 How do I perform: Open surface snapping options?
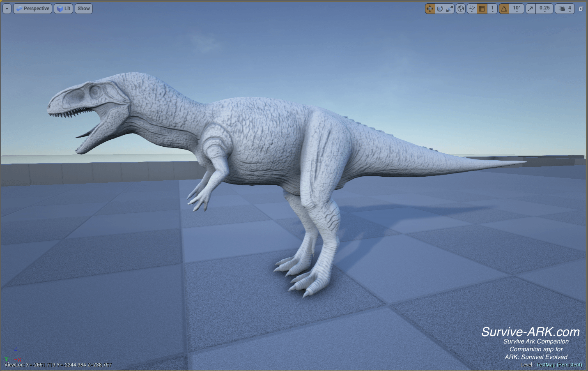click(472, 9)
